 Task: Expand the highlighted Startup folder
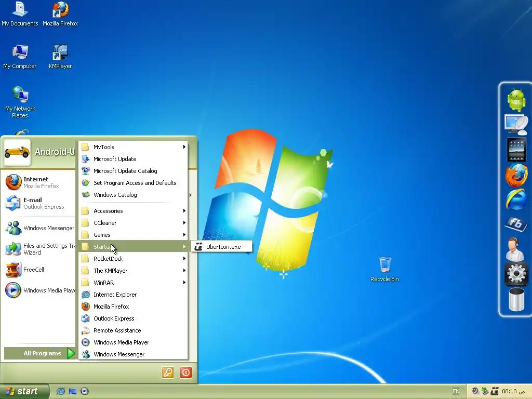pyautogui.click(x=134, y=247)
